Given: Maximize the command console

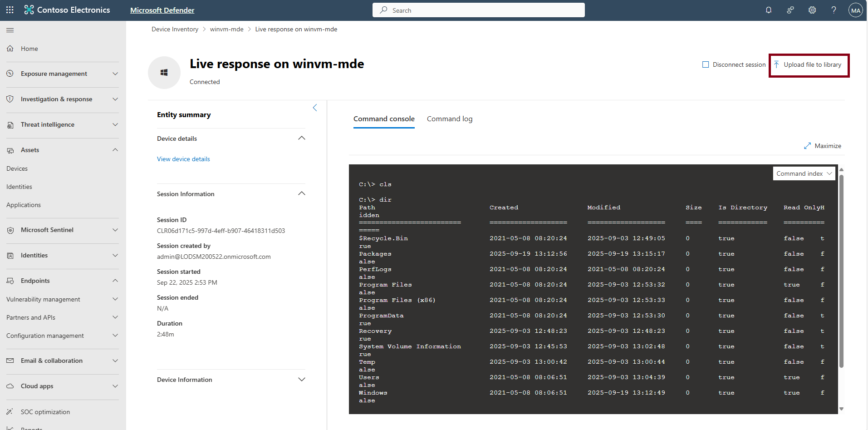Looking at the screenshot, I should (823, 146).
